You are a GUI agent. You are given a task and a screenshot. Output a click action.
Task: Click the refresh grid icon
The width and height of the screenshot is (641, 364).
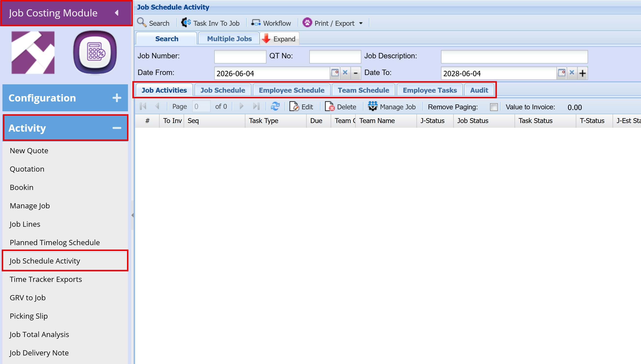(x=275, y=106)
